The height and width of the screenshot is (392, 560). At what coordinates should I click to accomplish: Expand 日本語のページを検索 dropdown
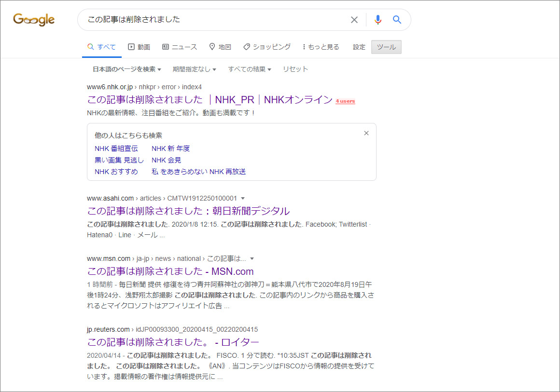point(127,69)
